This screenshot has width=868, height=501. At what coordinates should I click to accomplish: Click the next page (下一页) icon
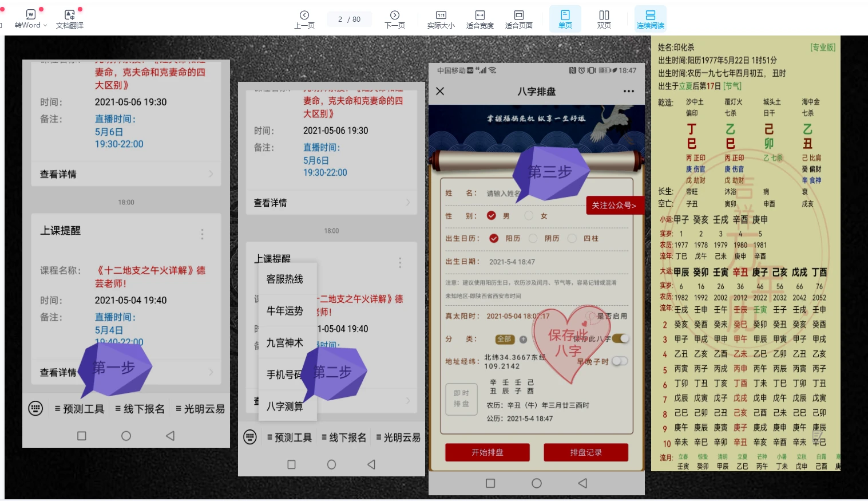(x=395, y=15)
